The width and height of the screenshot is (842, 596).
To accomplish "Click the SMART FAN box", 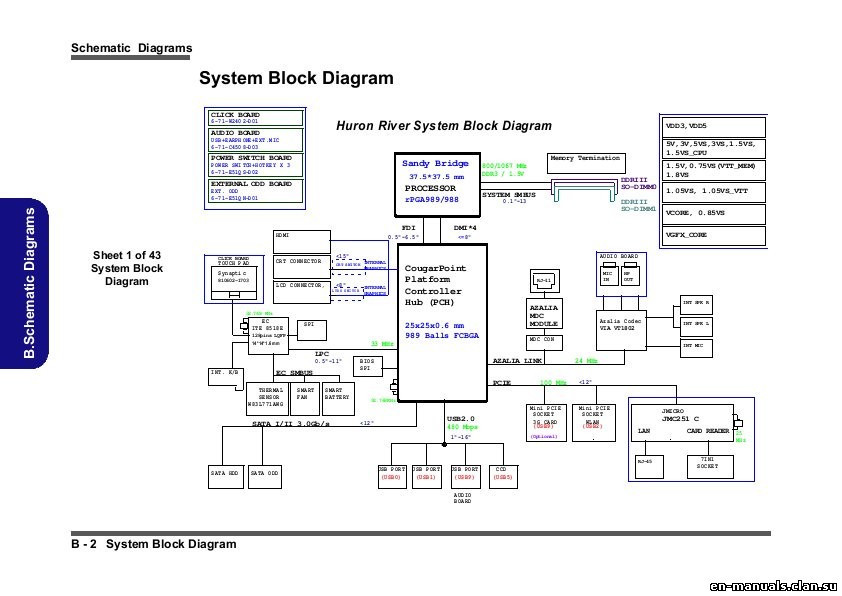I will tap(304, 399).
